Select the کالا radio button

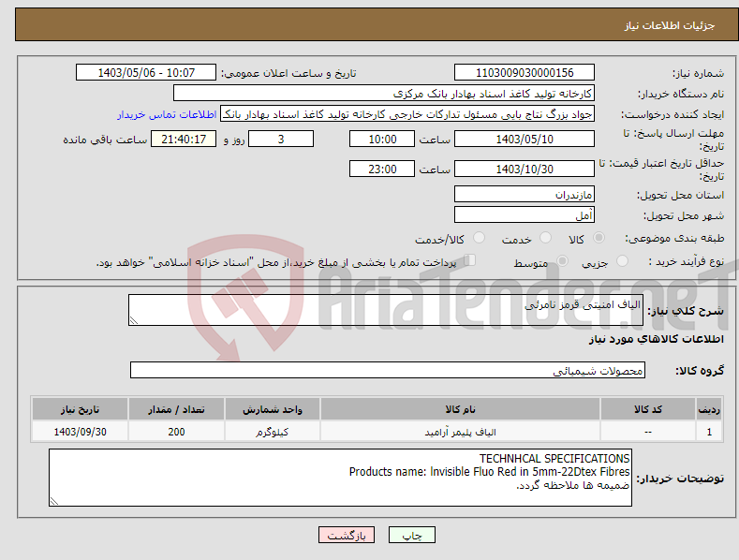(599, 238)
